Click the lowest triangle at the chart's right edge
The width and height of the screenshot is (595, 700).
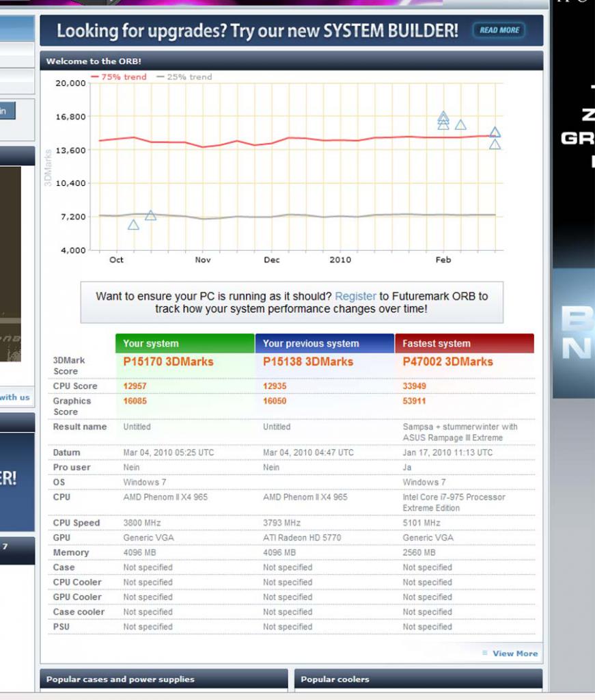495,145
